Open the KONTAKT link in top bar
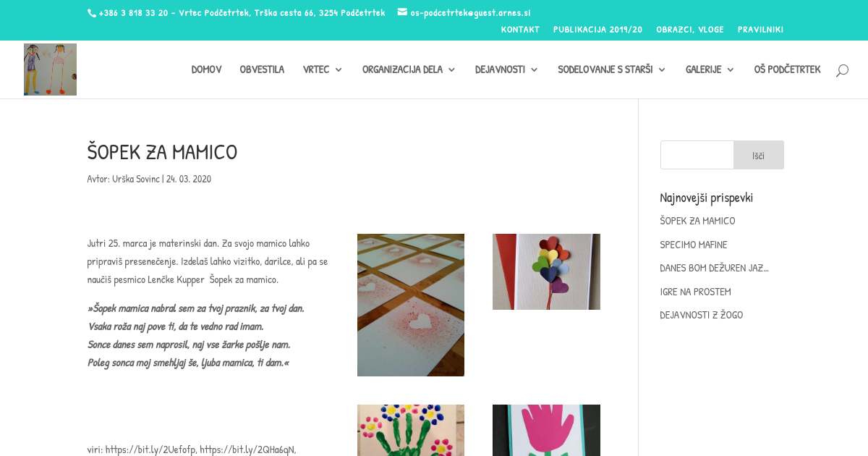This screenshot has width=868, height=456. 520,30
